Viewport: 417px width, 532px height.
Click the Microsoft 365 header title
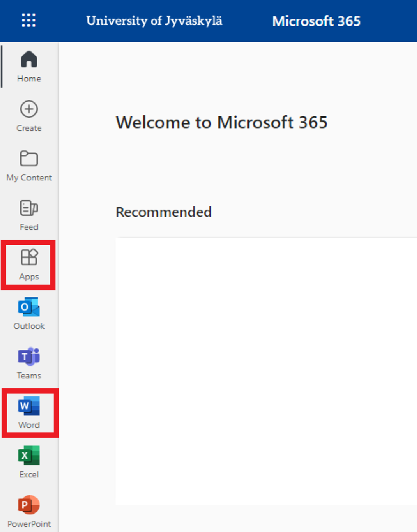(316, 22)
